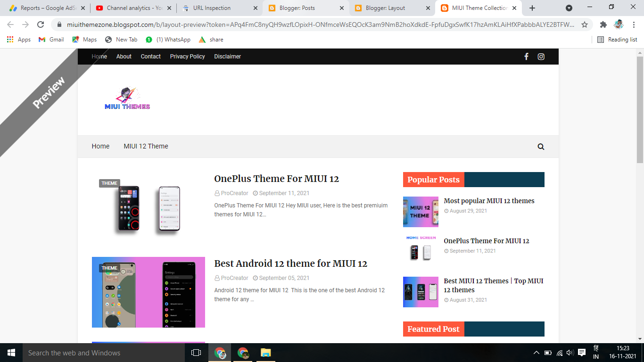644x362 pixels.
Task: Open the network icon in system tray
Action: click(x=560, y=353)
